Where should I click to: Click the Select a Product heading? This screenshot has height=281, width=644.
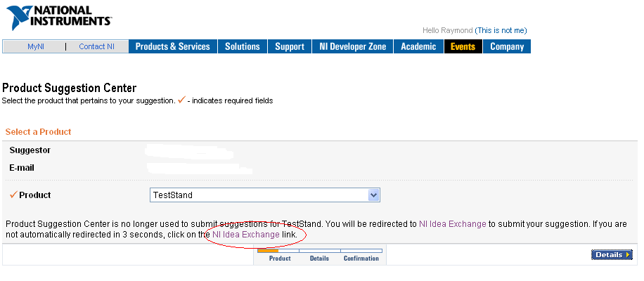pyautogui.click(x=38, y=131)
